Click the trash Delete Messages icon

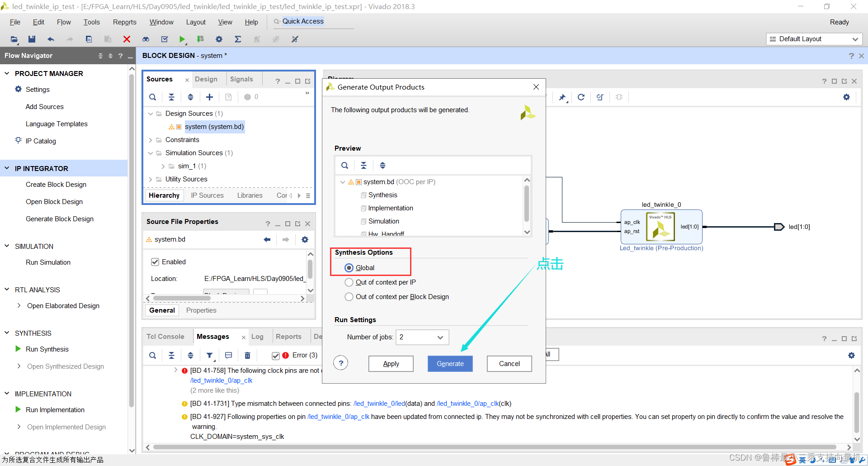247,356
